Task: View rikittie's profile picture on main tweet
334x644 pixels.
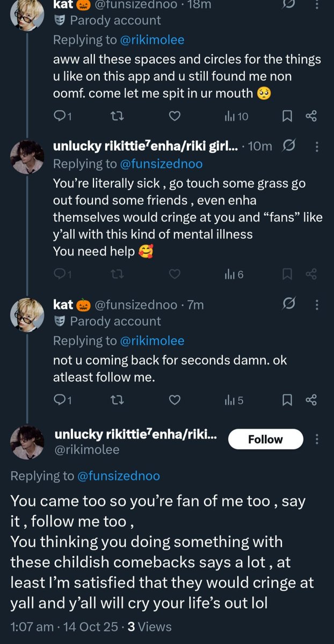Action: click(x=27, y=443)
